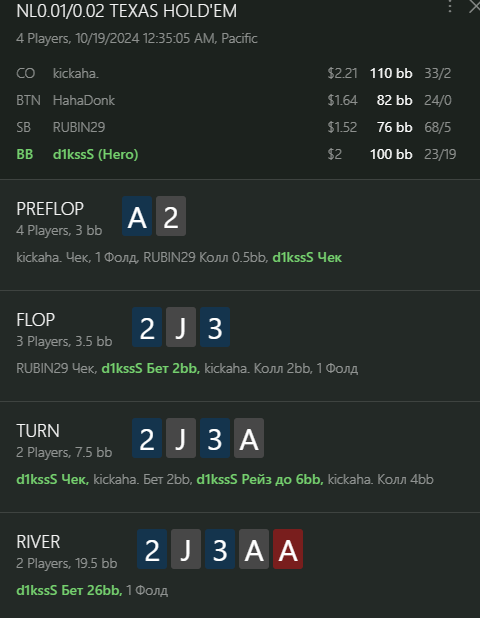The height and width of the screenshot is (618, 480).
Task: Open the three-dot options menu
Action: point(450,6)
